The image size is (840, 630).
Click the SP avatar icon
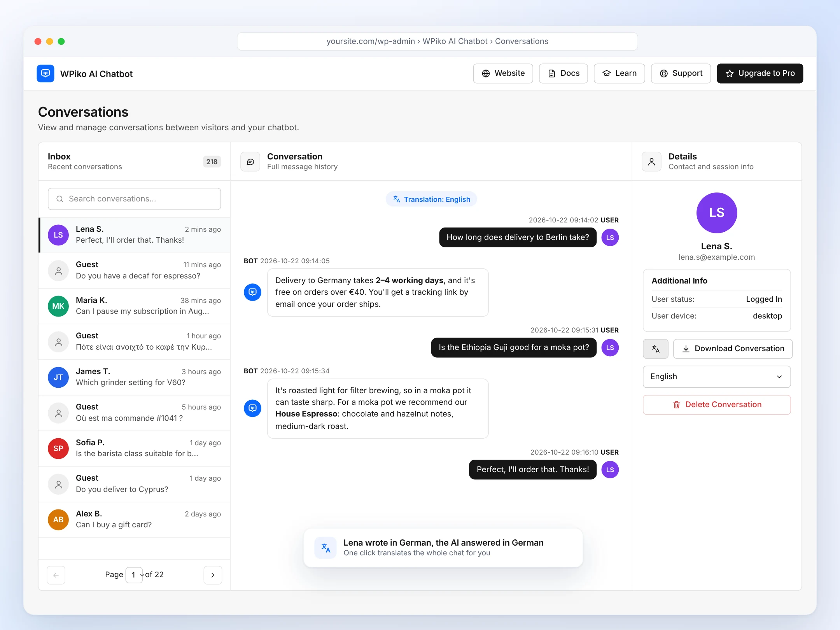pos(58,448)
